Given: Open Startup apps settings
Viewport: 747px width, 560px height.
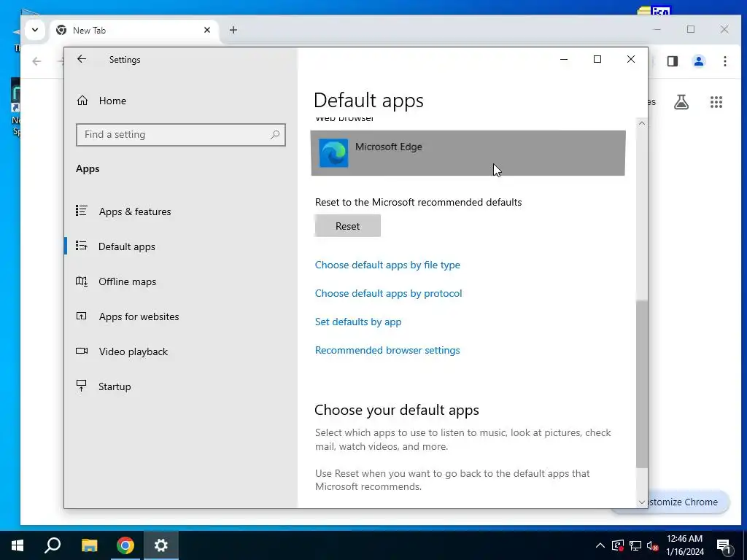Looking at the screenshot, I should click(x=115, y=386).
